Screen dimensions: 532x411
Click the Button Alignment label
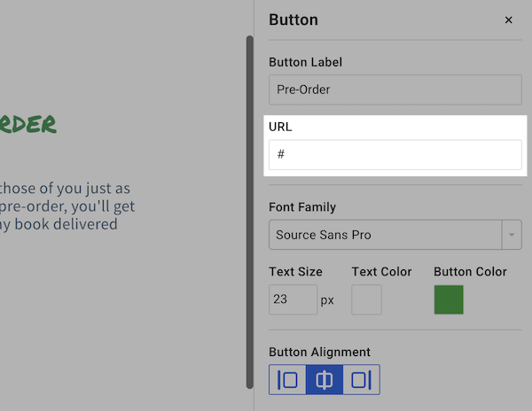click(x=319, y=352)
